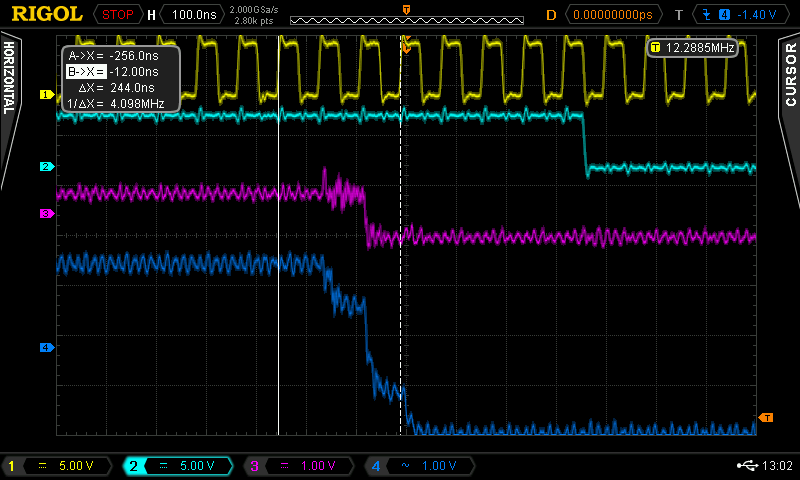
Task: Click the -12.00ns cursor B value
Action: coord(134,71)
